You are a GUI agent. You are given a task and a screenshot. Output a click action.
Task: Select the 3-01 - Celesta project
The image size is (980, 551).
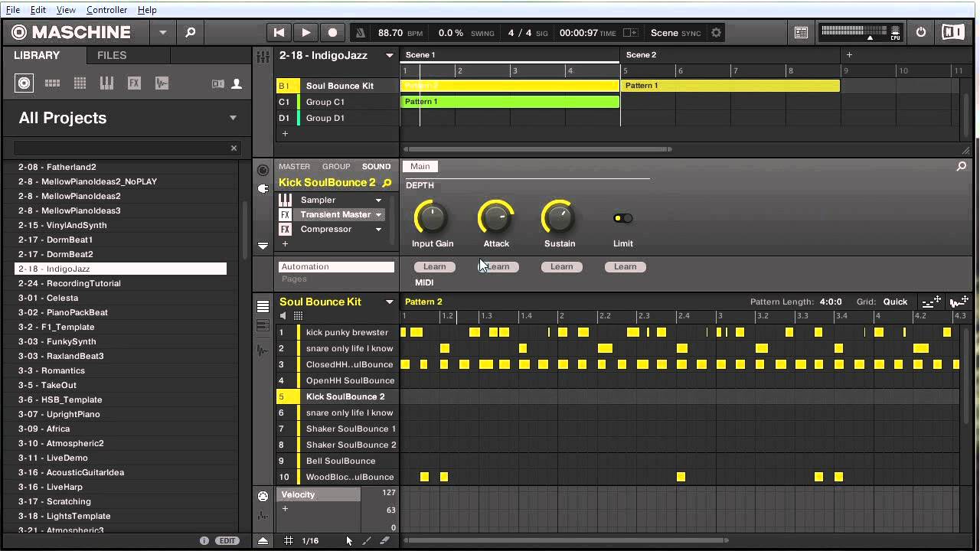point(120,298)
